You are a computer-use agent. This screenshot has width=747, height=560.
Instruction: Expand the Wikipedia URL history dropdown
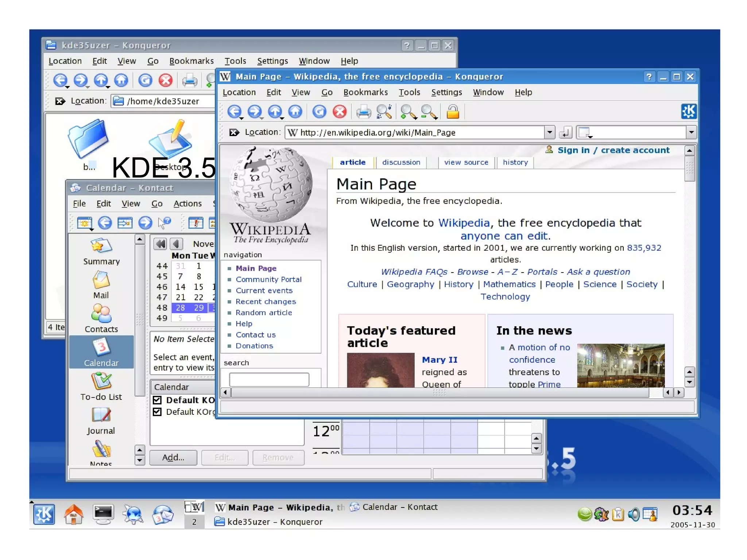point(549,132)
